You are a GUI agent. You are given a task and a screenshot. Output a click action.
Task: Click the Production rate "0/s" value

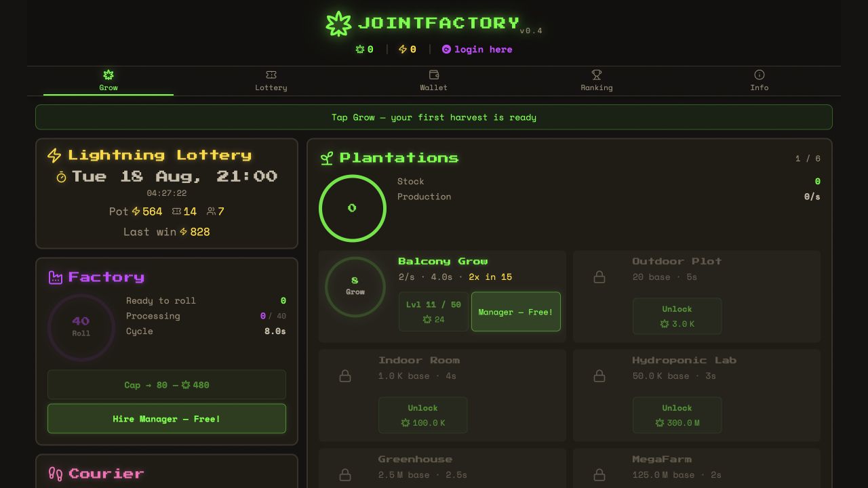tap(812, 197)
